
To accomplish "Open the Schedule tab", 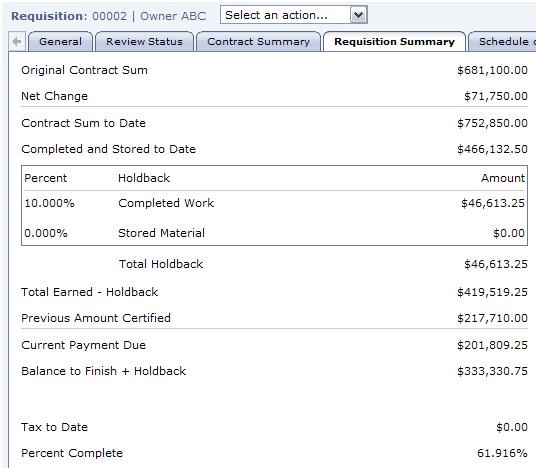I will (502, 42).
